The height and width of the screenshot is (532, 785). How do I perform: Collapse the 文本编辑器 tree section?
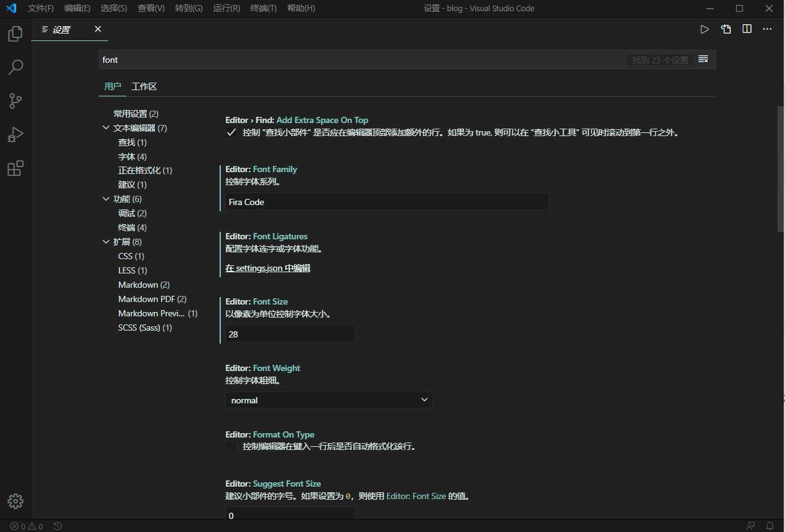tap(106, 128)
